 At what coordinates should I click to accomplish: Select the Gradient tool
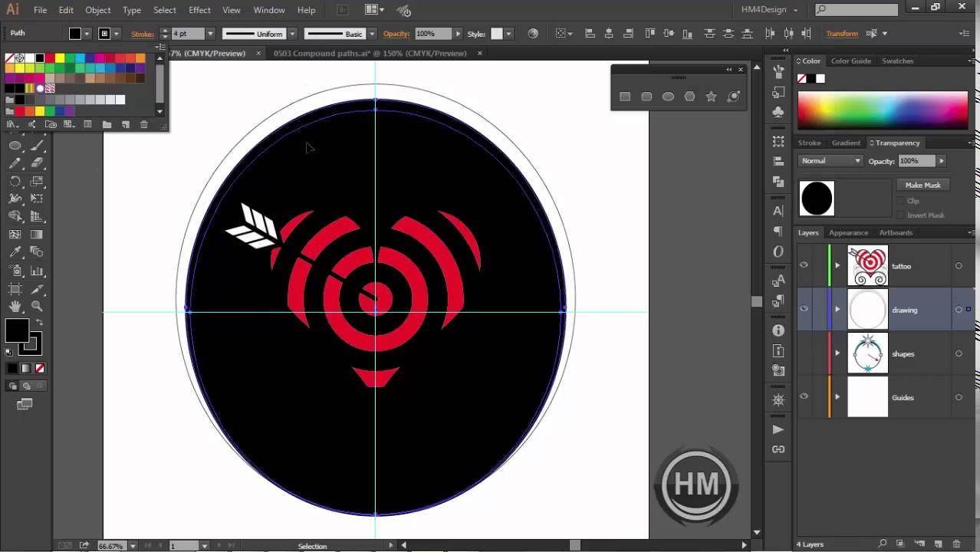[x=36, y=235]
